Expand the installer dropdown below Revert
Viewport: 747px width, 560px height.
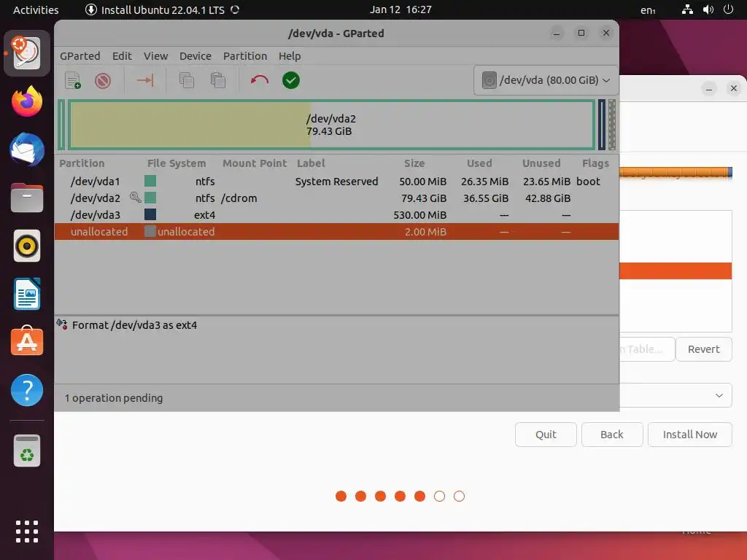click(719, 395)
